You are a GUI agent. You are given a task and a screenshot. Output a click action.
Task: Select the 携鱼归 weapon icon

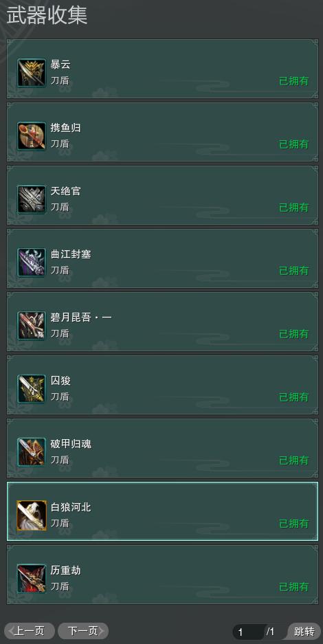pos(32,136)
